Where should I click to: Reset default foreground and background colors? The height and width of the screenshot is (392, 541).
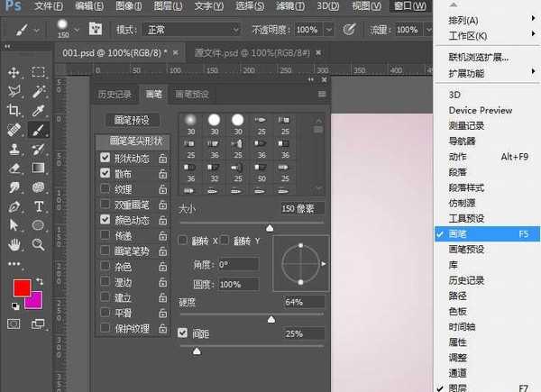click(x=15, y=306)
